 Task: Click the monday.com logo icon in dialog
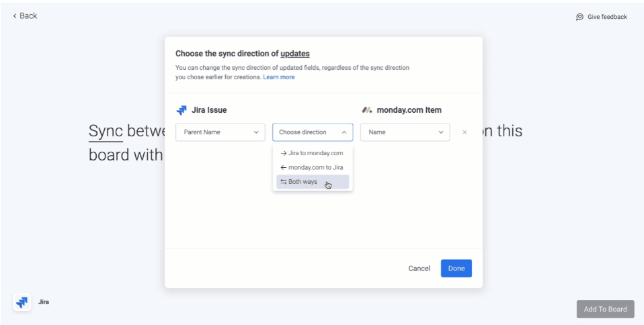367,110
